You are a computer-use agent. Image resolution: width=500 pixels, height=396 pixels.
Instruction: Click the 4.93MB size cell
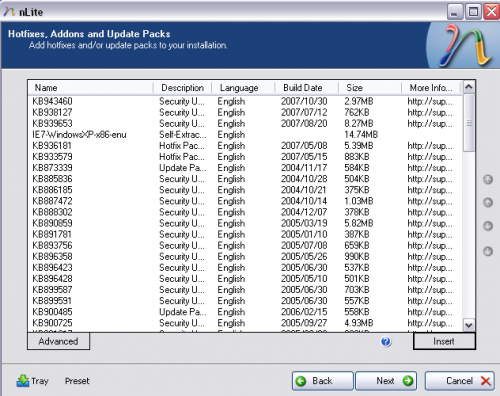(x=359, y=323)
